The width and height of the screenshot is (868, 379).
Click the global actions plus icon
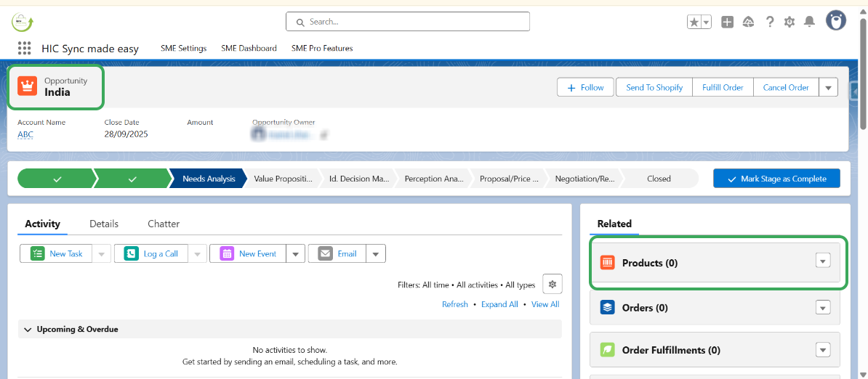point(728,22)
